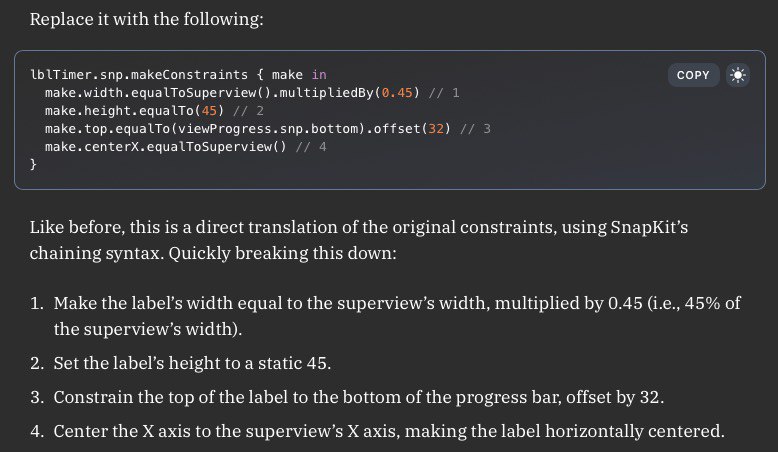Click the COPY button on code block
Screen dimensions: 778x452
coord(693,75)
